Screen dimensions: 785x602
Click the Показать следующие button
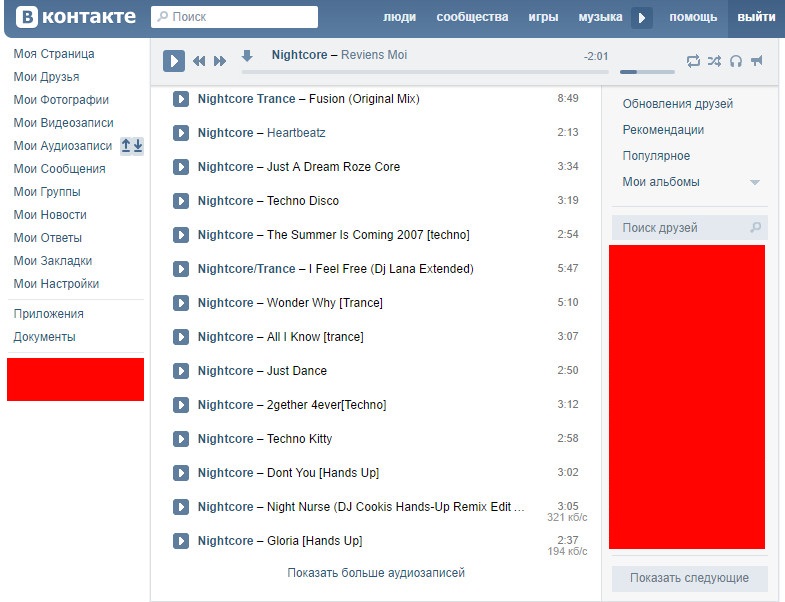689,578
